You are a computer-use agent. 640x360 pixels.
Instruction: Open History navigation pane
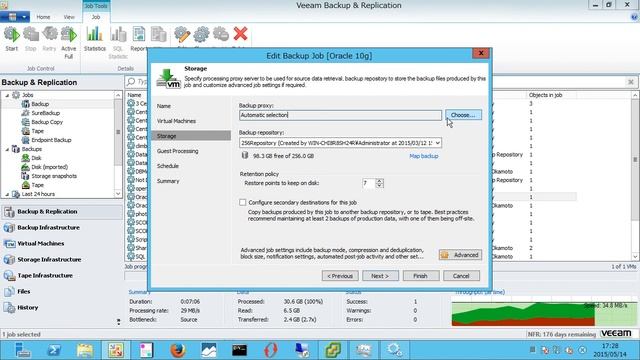click(x=27, y=307)
